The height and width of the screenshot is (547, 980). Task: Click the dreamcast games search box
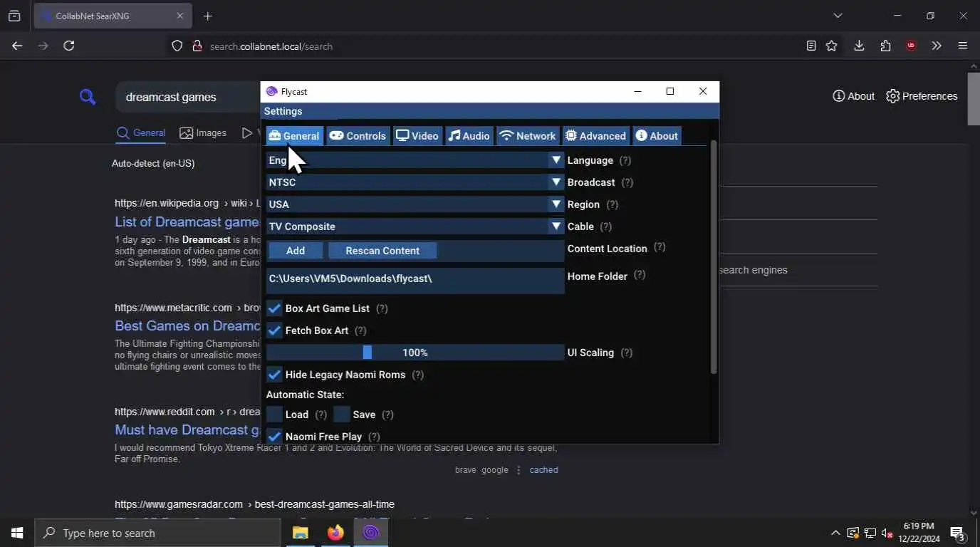click(188, 97)
